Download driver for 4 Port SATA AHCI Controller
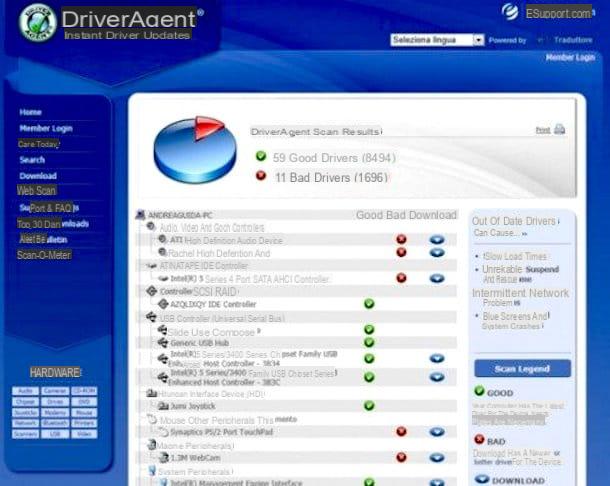 point(437,279)
